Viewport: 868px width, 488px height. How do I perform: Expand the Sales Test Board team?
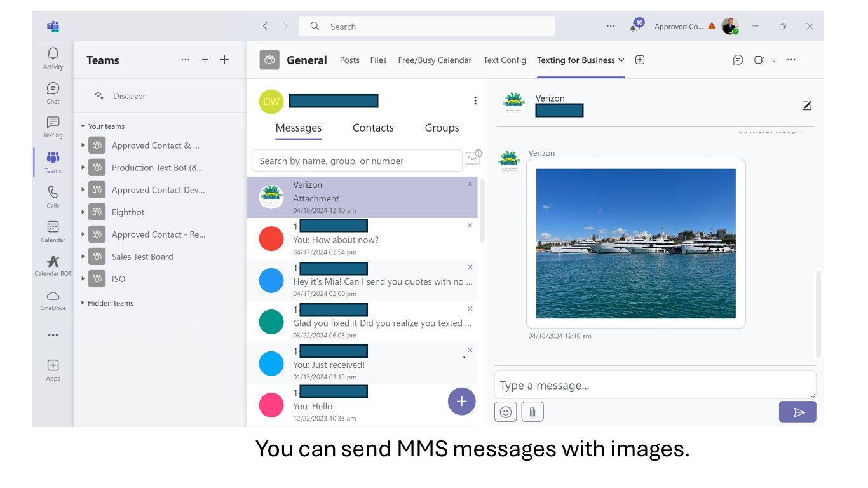(83, 257)
